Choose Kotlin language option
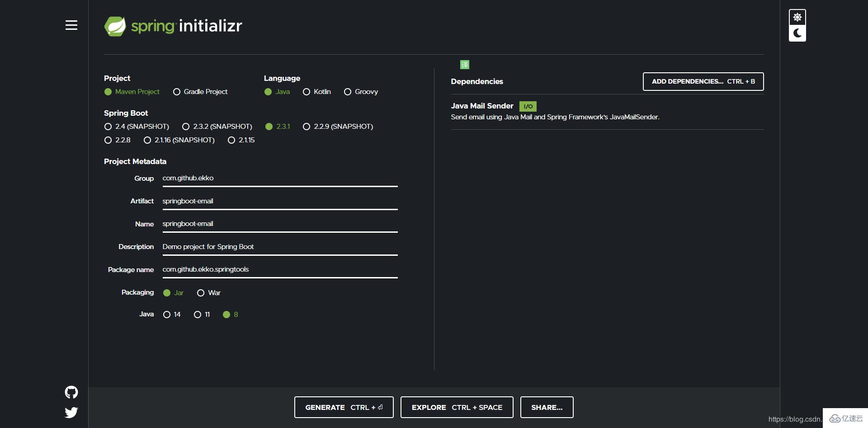The image size is (868, 428). point(317,92)
